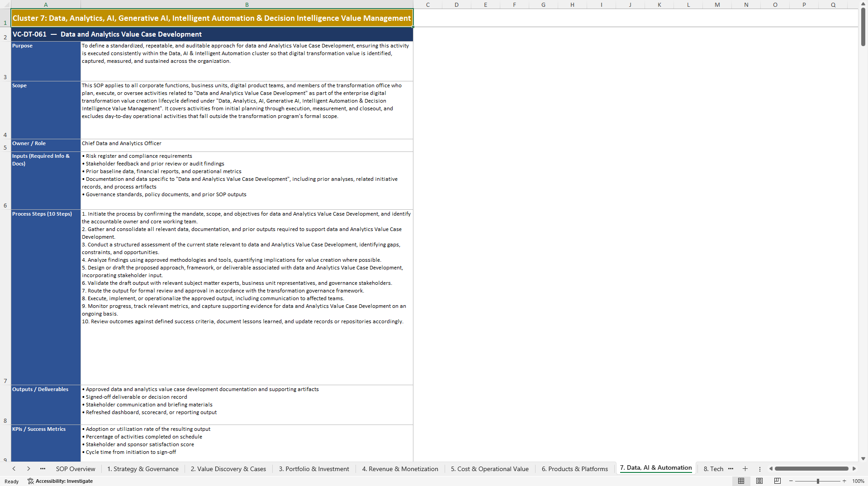Viewport: 868px width, 486px height.
Task: Open hidden sheets list ellipsis at left
Action: coord(43,469)
